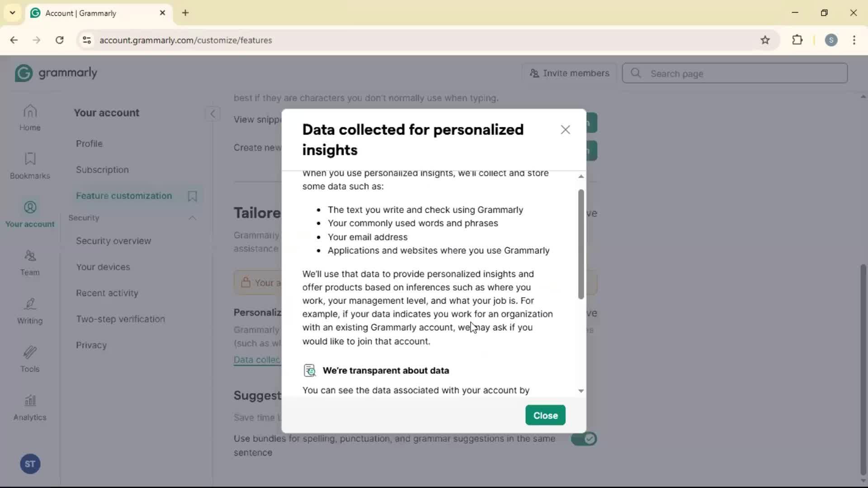Open Home from the Grammarly sidebar

tap(30, 117)
